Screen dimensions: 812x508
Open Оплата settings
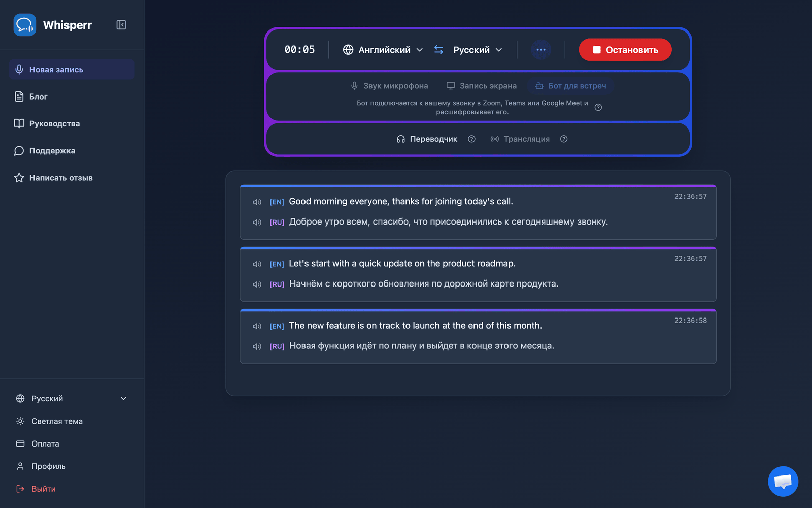[72, 443]
